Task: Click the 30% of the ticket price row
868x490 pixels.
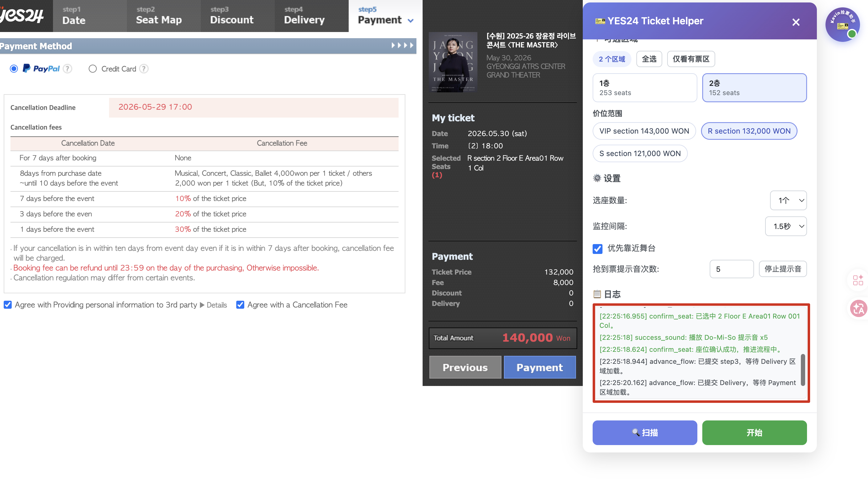Action: [x=204, y=229]
